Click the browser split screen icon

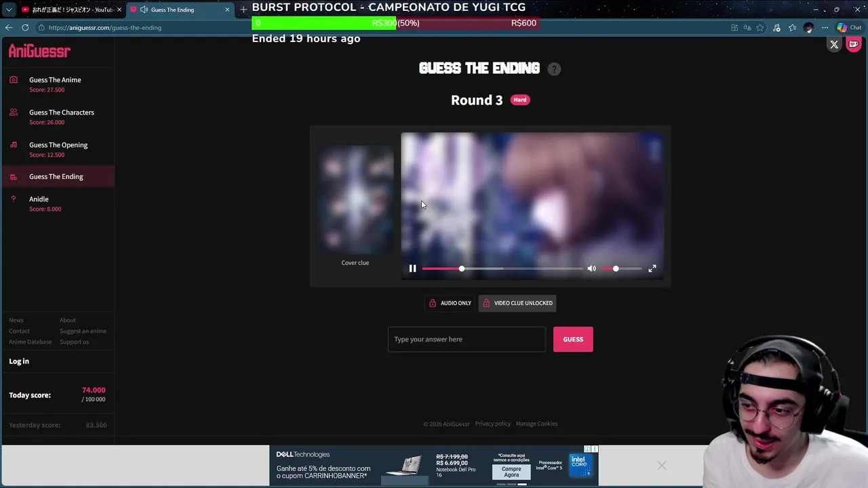click(x=734, y=28)
